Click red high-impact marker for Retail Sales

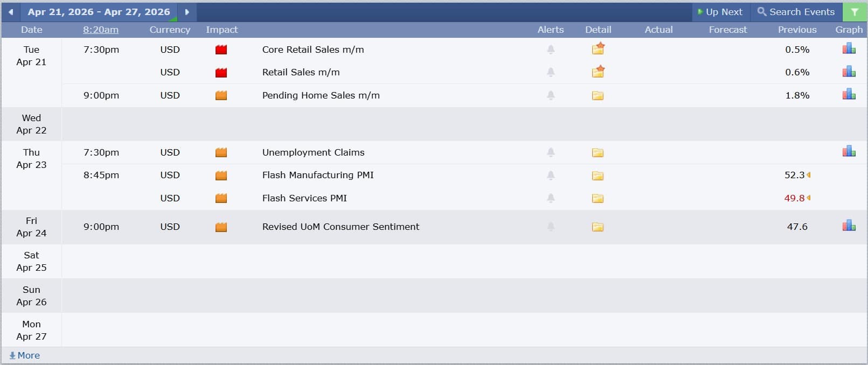(221, 72)
